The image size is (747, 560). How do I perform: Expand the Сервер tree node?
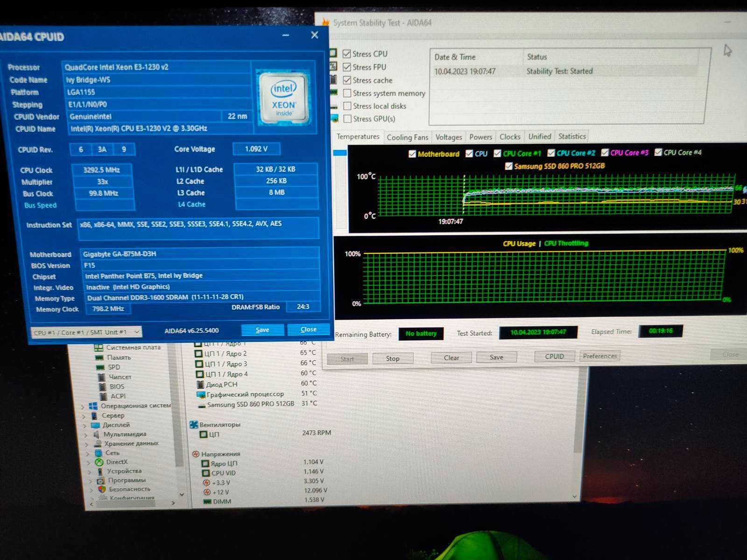pos(84,416)
